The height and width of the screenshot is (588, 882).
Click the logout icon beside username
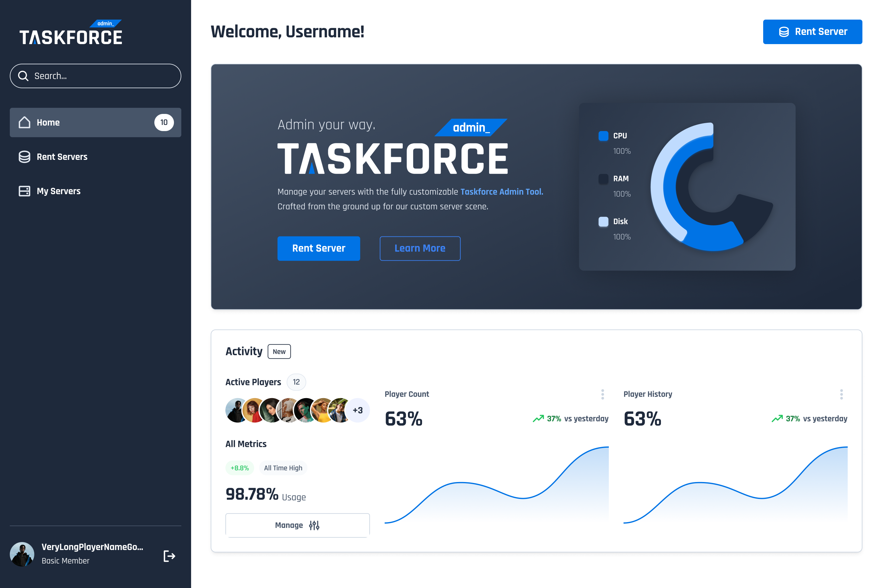[169, 556]
